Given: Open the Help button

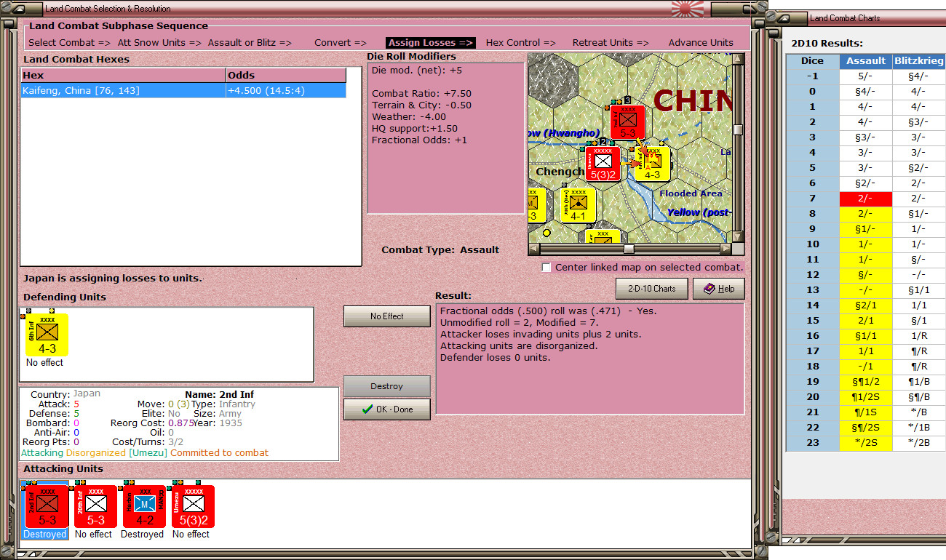Looking at the screenshot, I should (718, 289).
